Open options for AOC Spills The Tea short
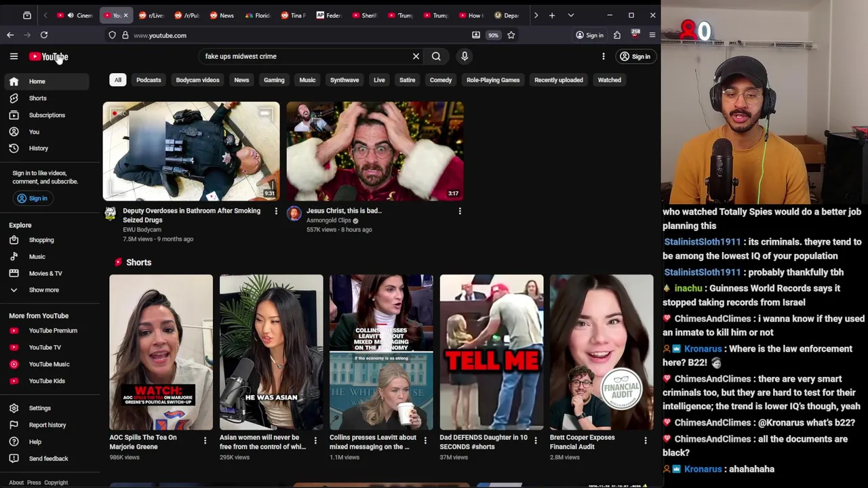 (205, 441)
